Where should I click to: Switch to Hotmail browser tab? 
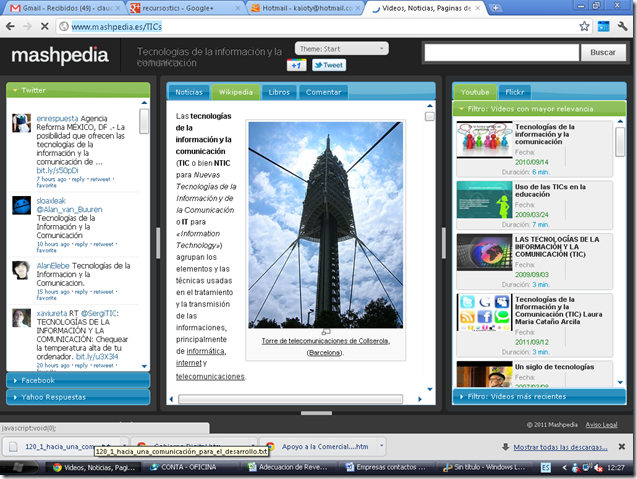305,8
